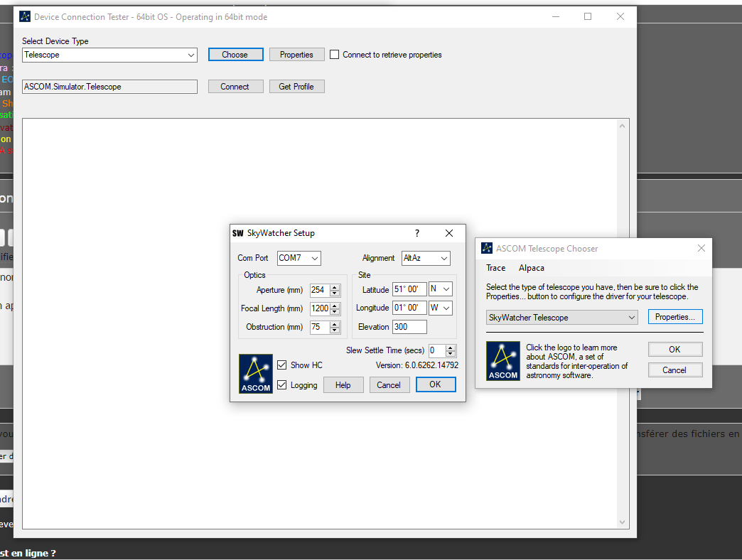Click the Version: 6.0.6262.14792 text
This screenshot has height=560, width=742.
417,365
